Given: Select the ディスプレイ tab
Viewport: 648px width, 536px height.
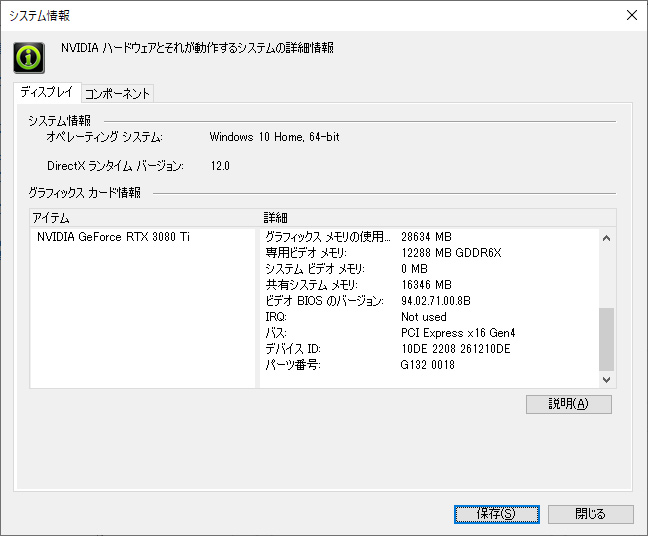Looking at the screenshot, I should [47, 92].
